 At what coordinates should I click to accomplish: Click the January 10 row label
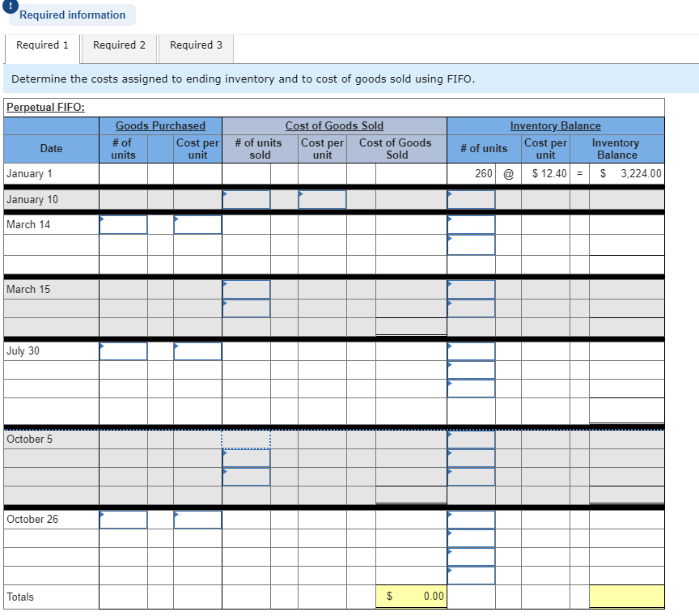[32, 199]
